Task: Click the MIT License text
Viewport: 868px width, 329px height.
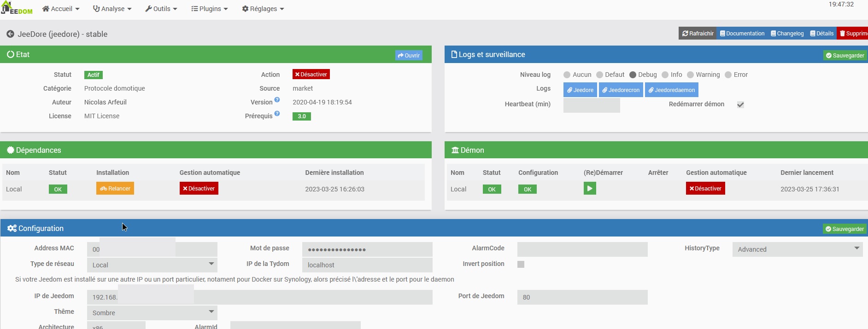Action: (102, 116)
